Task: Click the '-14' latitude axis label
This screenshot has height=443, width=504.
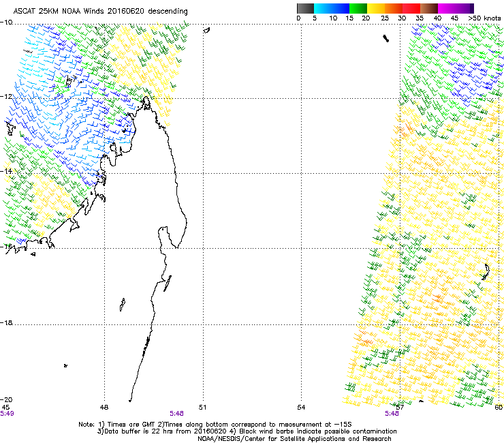Action: [x=6, y=171]
